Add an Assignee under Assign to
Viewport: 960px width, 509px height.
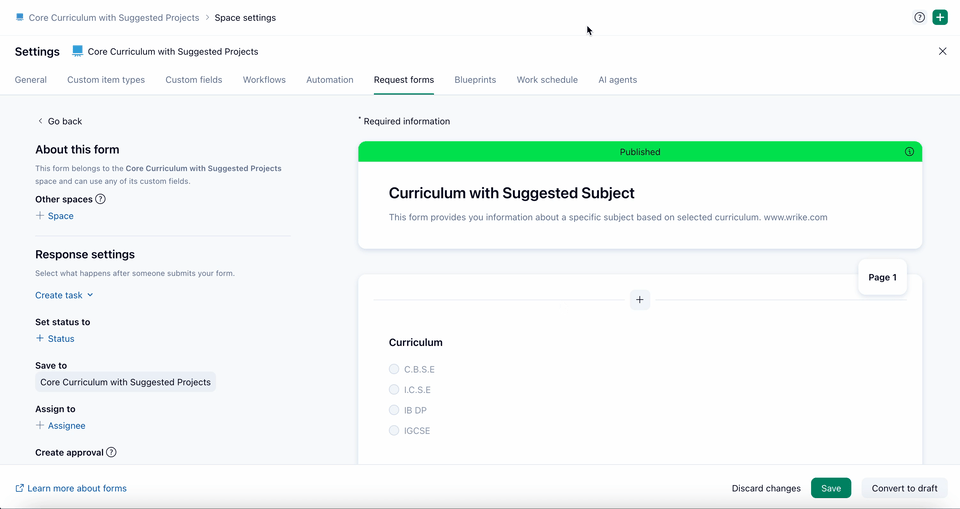[x=61, y=425]
